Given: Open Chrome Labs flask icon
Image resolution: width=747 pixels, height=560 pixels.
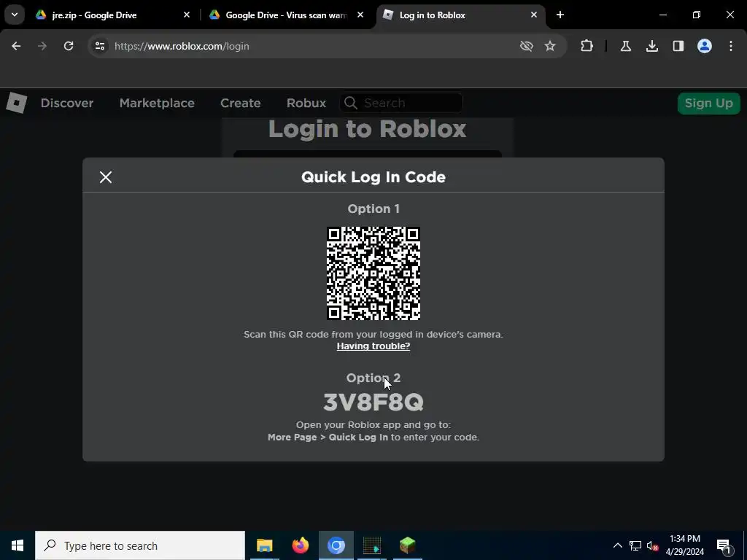Looking at the screenshot, I should point(626,46).
